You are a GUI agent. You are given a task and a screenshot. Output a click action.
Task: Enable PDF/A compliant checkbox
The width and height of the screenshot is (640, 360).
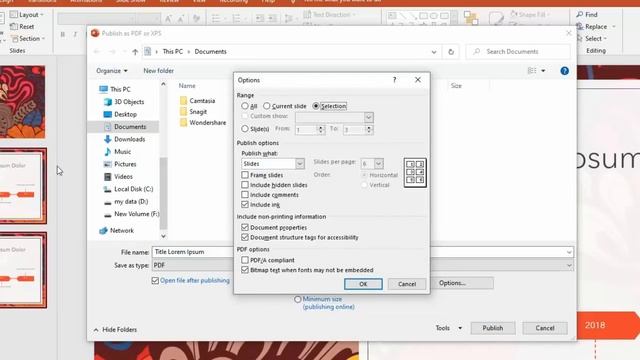245,260
